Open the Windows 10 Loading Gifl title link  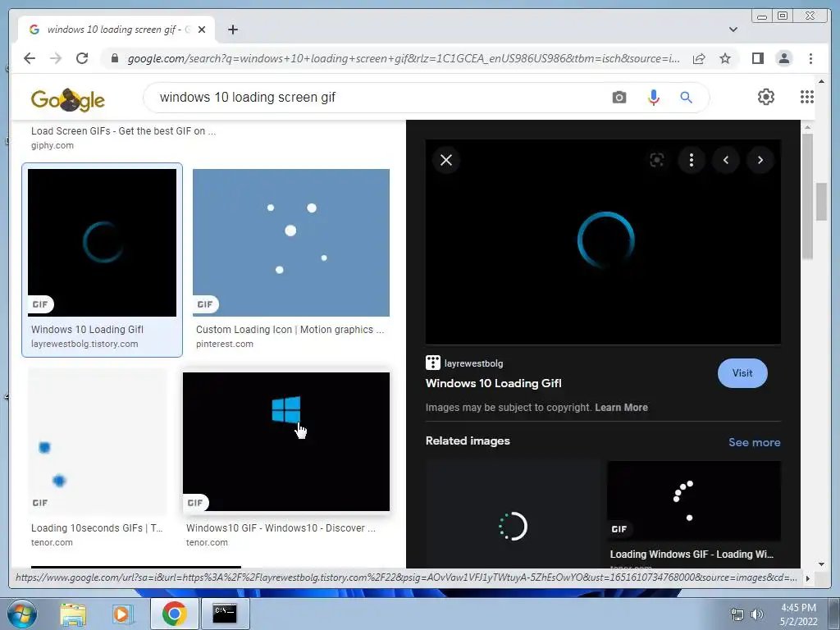click(x=493, y=384)
